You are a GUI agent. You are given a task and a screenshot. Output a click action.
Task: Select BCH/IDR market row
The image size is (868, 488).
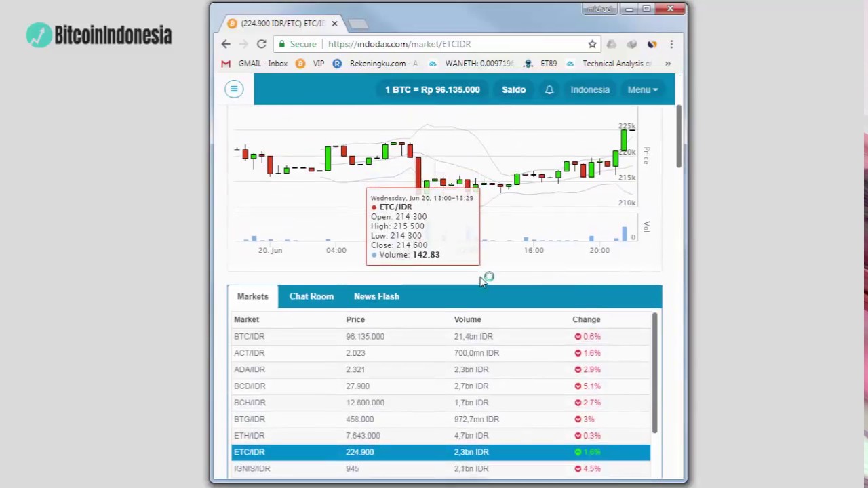click(x=440, y=403)
